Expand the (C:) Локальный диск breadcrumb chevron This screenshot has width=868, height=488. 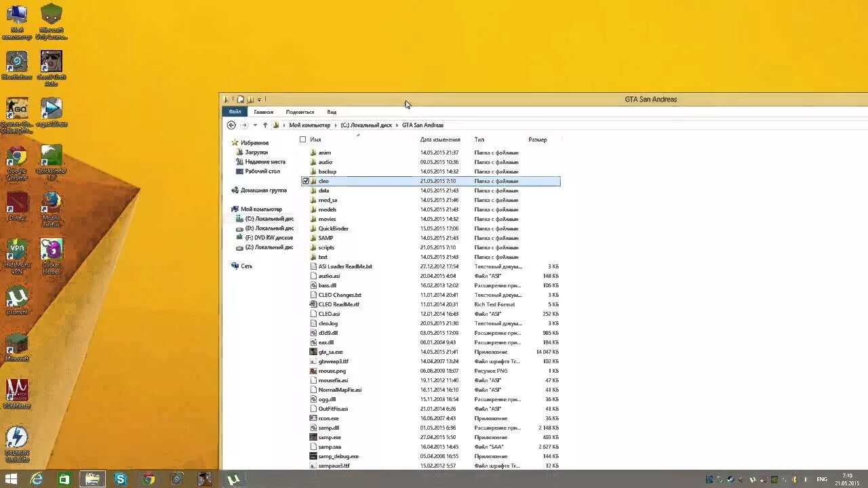tap(397, 125)
